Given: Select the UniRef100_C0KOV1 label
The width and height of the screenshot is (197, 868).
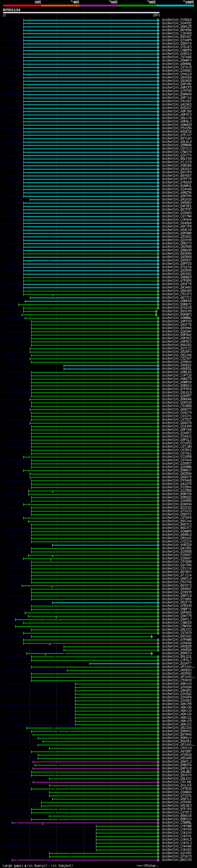Looking at the screenshot, I should [177, 836].
